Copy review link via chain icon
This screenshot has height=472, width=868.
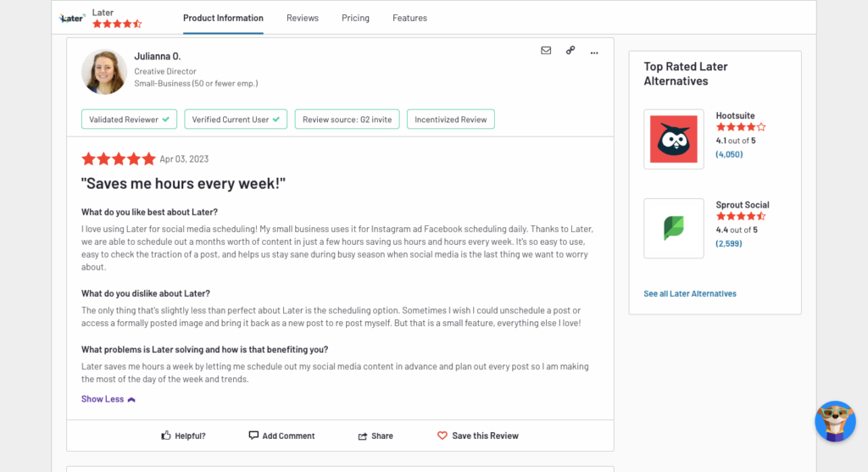pyautogui.click(x=570, y=50)
